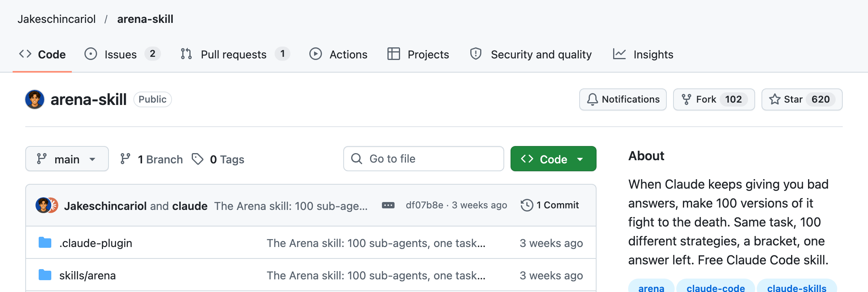View the 1 Commit history
The image size is (868, 292).
point(550,205)
